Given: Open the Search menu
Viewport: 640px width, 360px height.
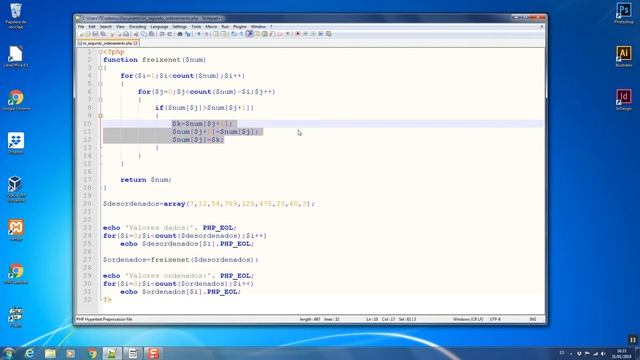Looking at the screenshot, I should click(x=105, y=27).
